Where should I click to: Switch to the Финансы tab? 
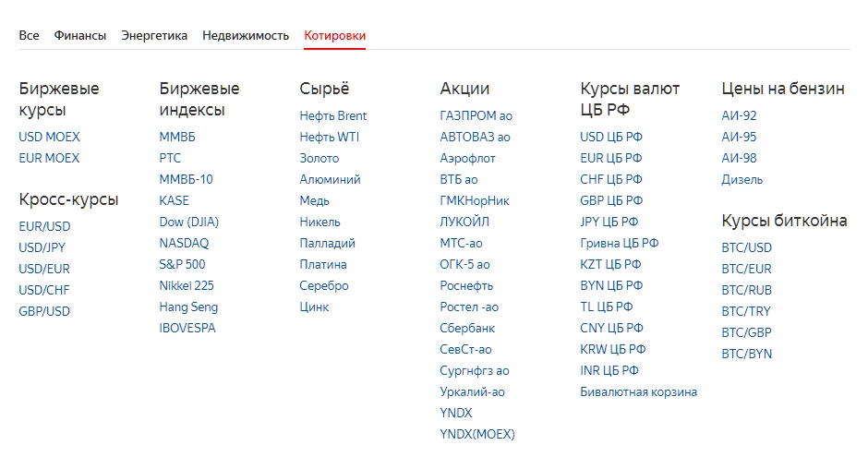[x=79, y=35]
